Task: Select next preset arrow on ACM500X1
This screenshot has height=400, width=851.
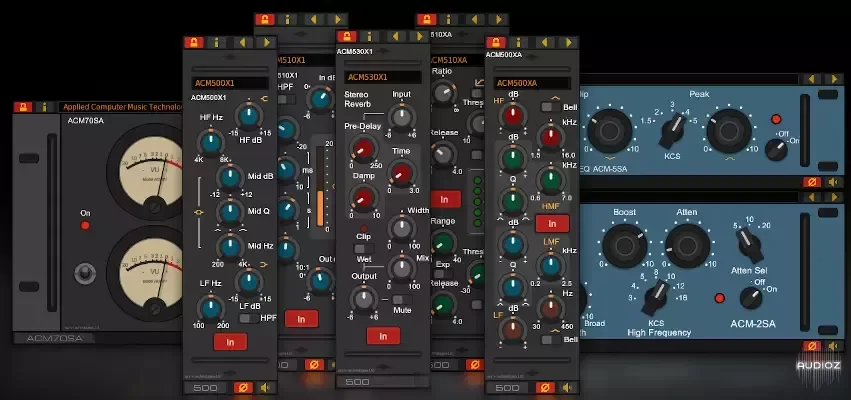Action: coord(265,42)
